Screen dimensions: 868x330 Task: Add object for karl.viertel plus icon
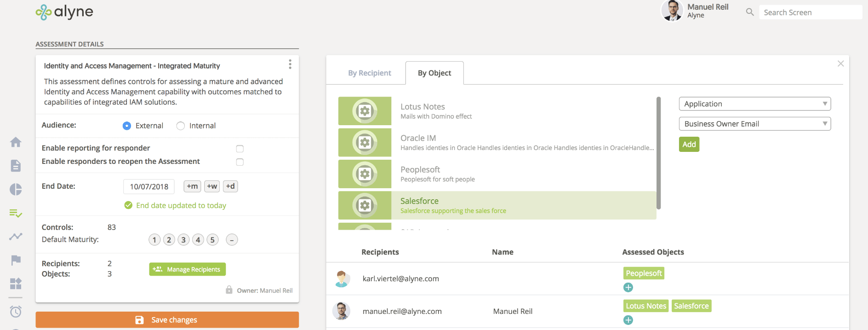(628, 287)
